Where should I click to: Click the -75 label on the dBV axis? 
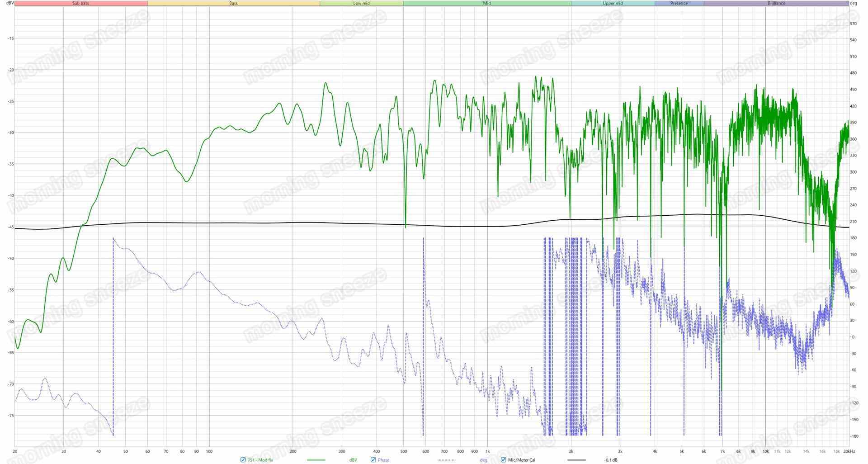tap(10, 416)
